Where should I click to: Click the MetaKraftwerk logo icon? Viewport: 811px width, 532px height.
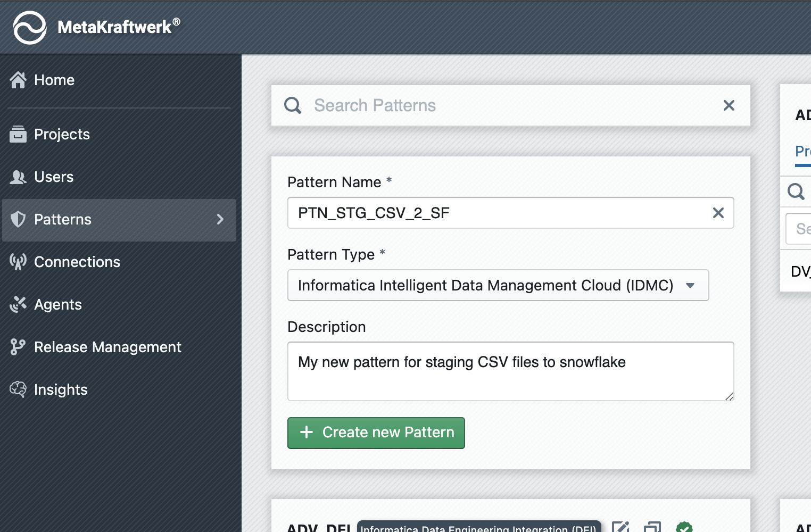click(x=30, y=27)
